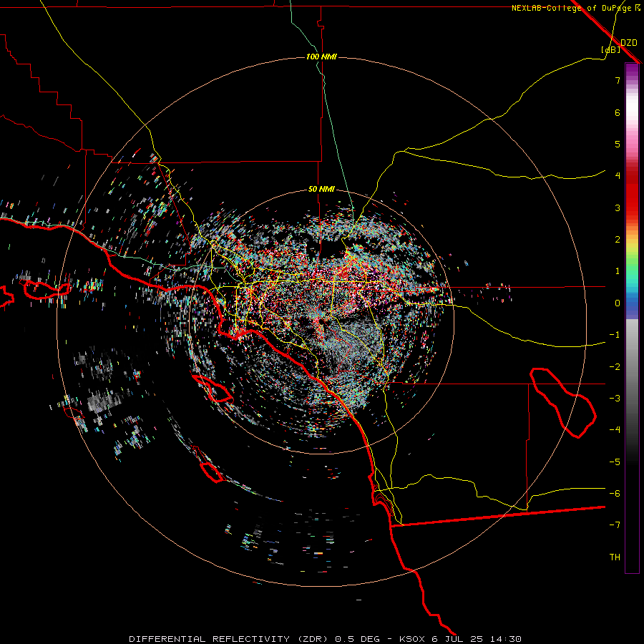This screenshot has height=644, width=644.
Task: Click the positive "6" scale value
Action: pyautogui.click(x=618, y=112)
